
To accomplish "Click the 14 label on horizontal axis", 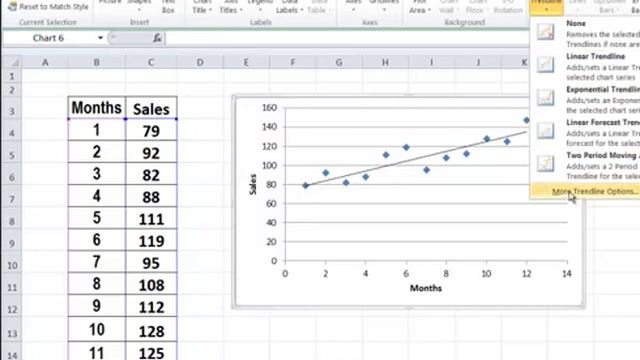I will pyautogui.click(x=567, y=273).
